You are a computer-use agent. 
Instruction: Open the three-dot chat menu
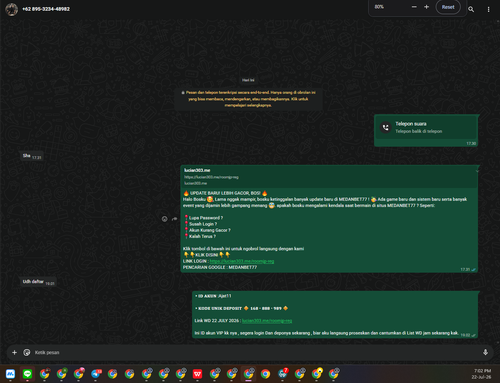[x=488, y=9]
